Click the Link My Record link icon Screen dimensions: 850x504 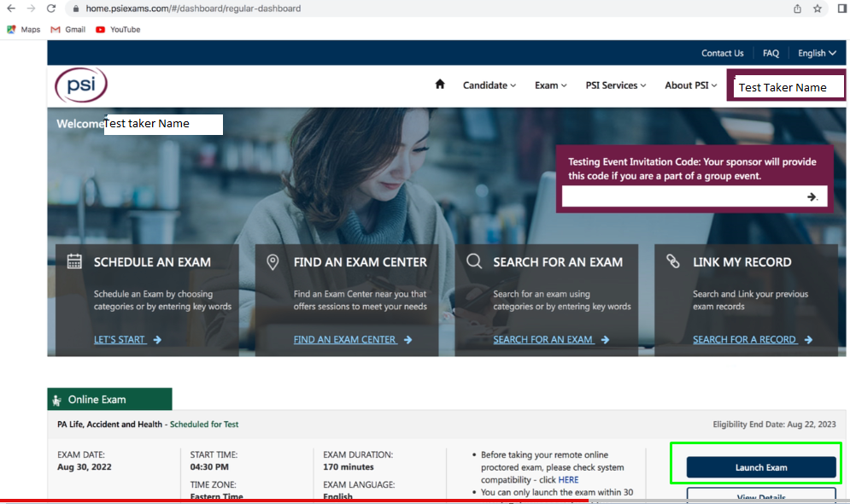671,261
